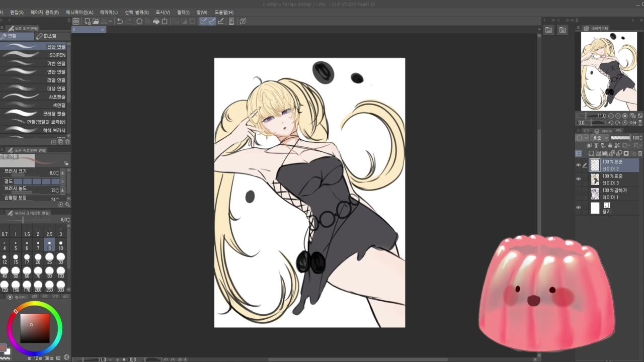This screenshot has height=362, width=644.
Task: Show the hidden layer 레이어 1
Action: coord(579,194)
